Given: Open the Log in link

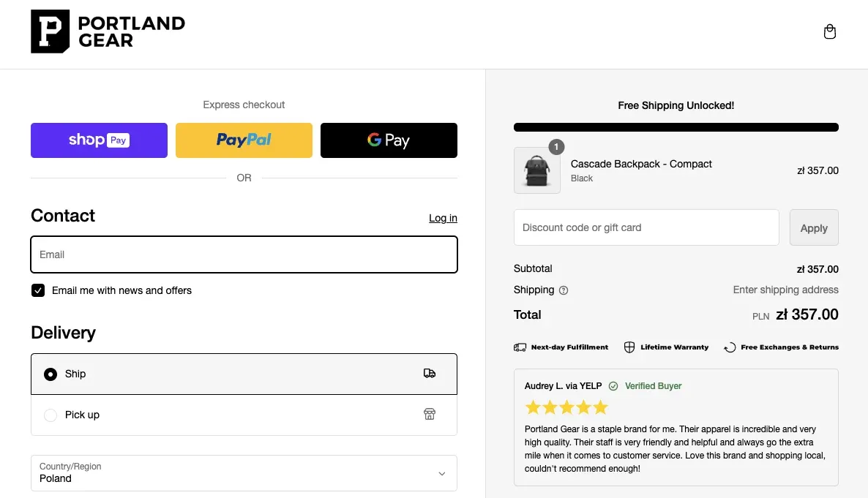Looking at the screenshot, I should (443, 218).
